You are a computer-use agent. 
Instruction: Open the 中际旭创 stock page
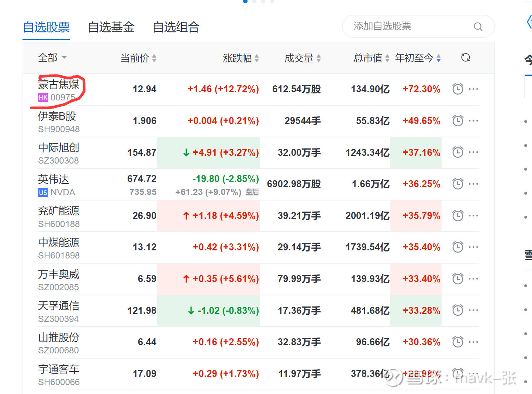tap(58, 147)
